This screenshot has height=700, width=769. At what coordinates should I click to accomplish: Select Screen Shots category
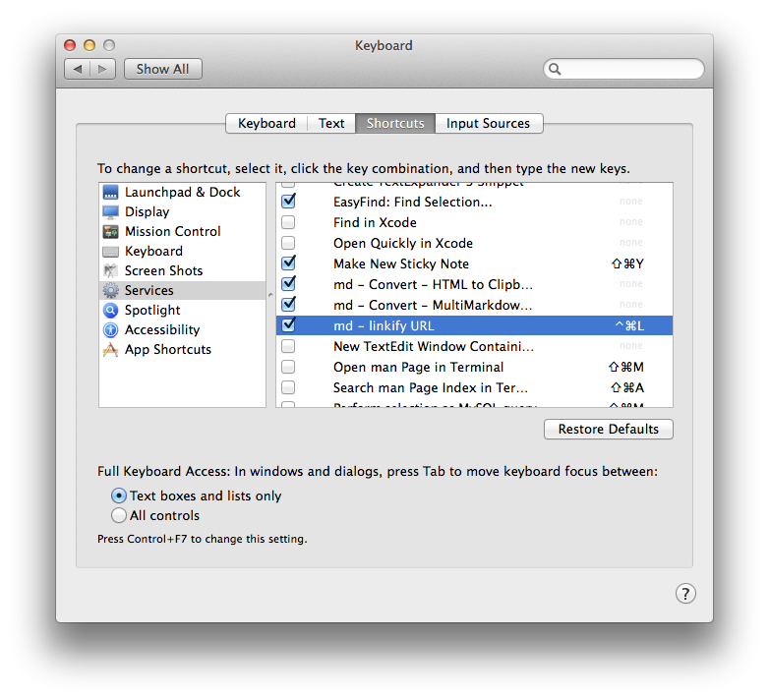(x=183, y=270)
